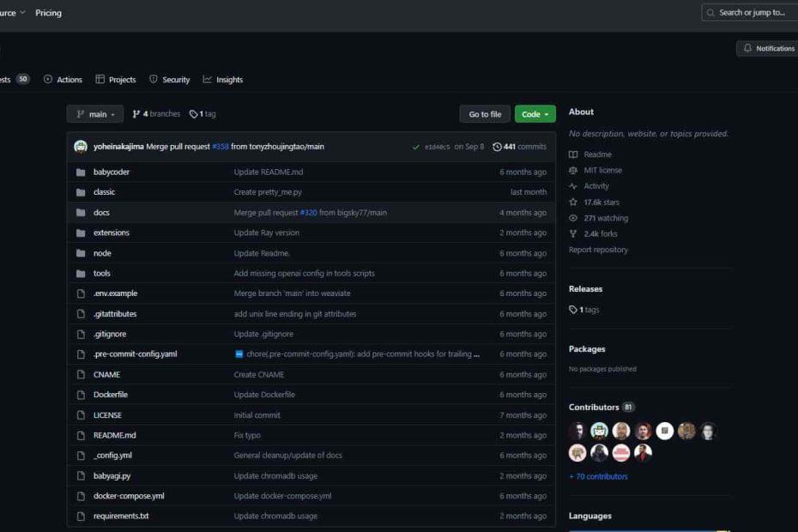The width and height of the screenshot is (798, 532).
Task: Open the Pricing menu item
Action: tap(48, 13)
